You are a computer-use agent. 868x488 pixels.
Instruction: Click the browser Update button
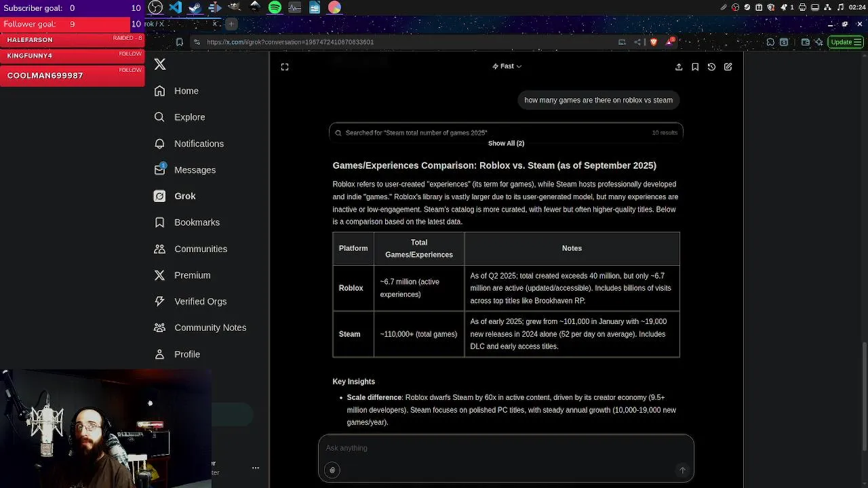pos(846,42)
